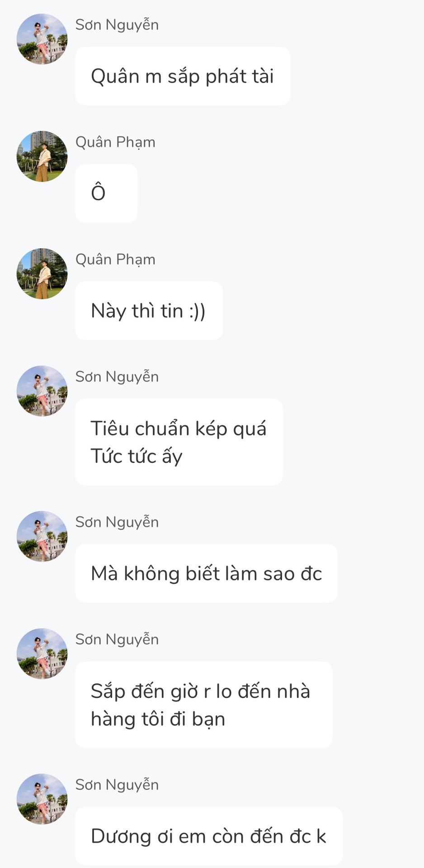Tap the "Này thì tin :))" message bubble
424x868 pixels.
pyautogui.click(x=149, y=311)
